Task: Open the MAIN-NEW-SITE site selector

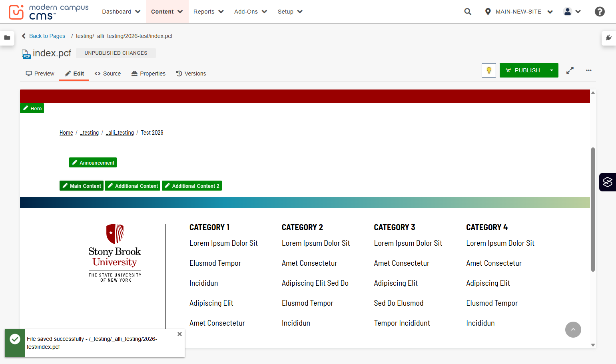Action: click(x=519, y=12)
